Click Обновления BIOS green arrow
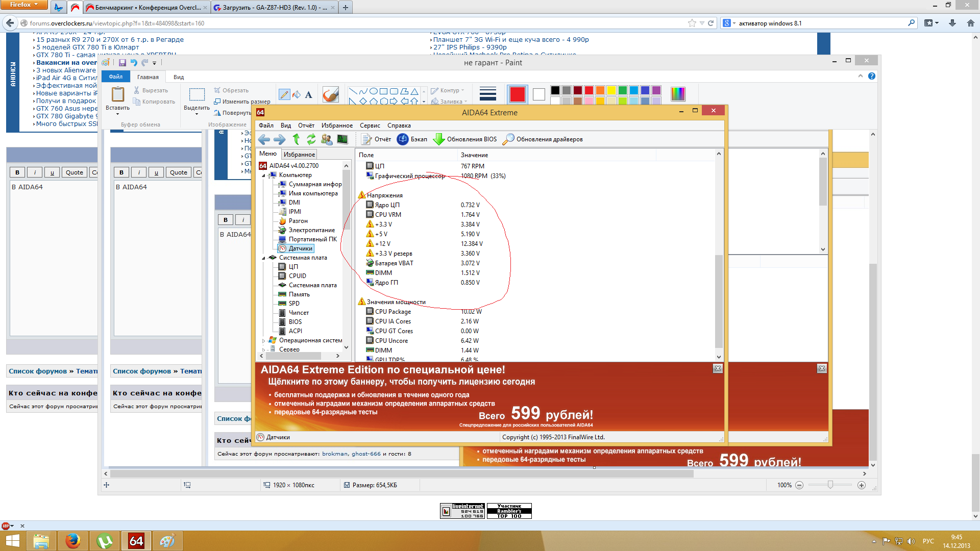980x551 pixels. (438, 139)
